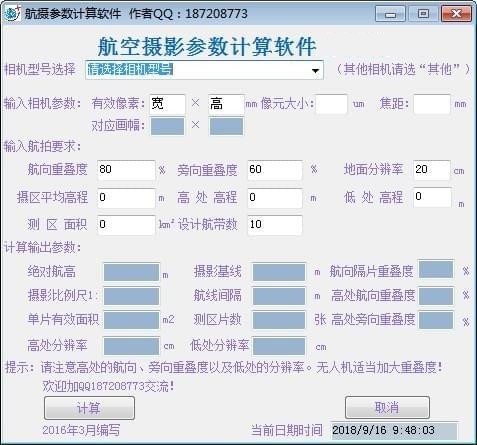Edit the designed flight strips field showing 10
Viewport: 477px width, 445px height.
coord(275,225)
